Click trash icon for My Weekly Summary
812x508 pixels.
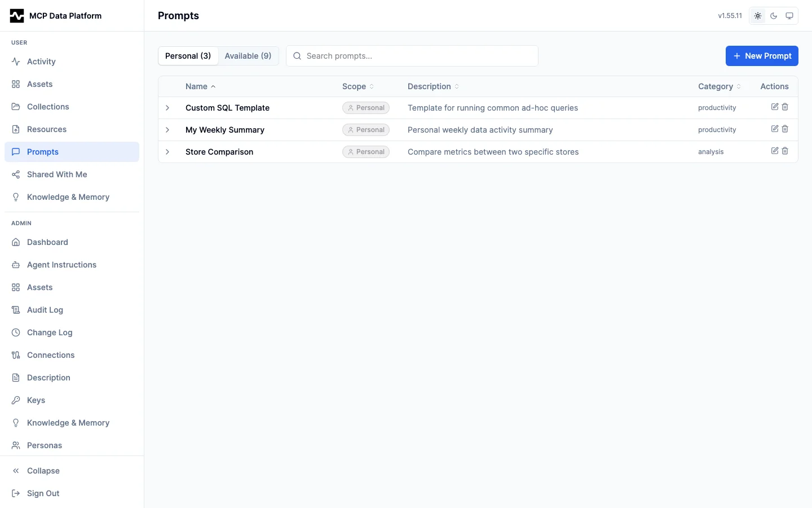tap(785, 129)
